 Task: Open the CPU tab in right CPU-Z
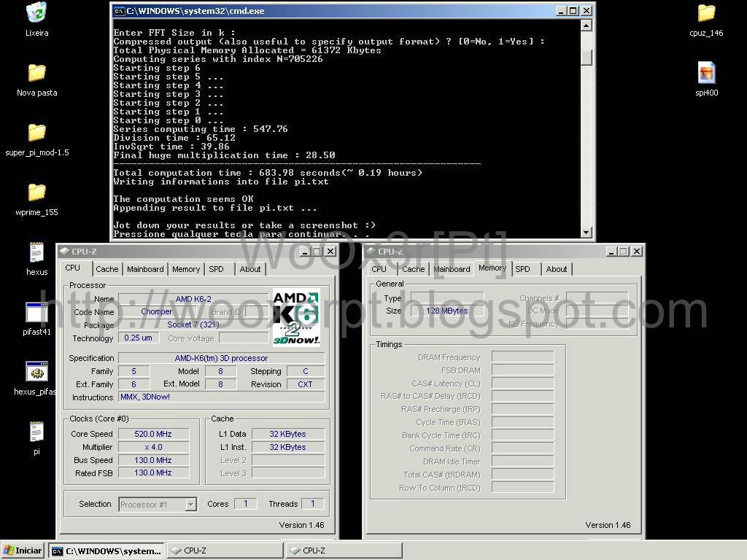click(379, 269)
